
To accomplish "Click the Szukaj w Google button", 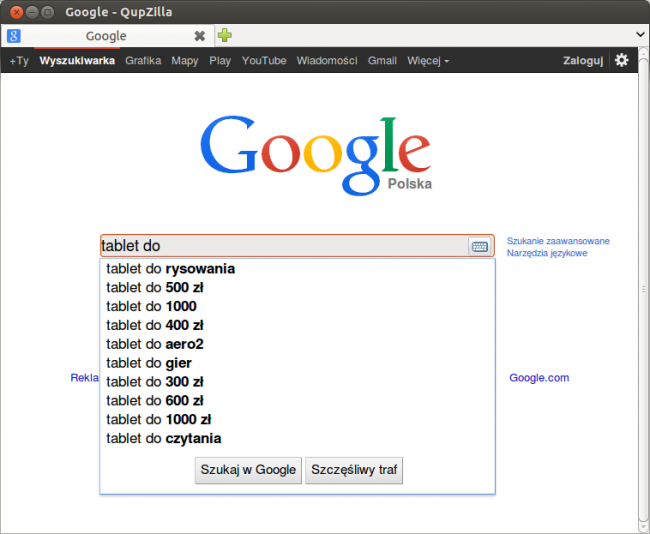I will click(x=248, y=470).
